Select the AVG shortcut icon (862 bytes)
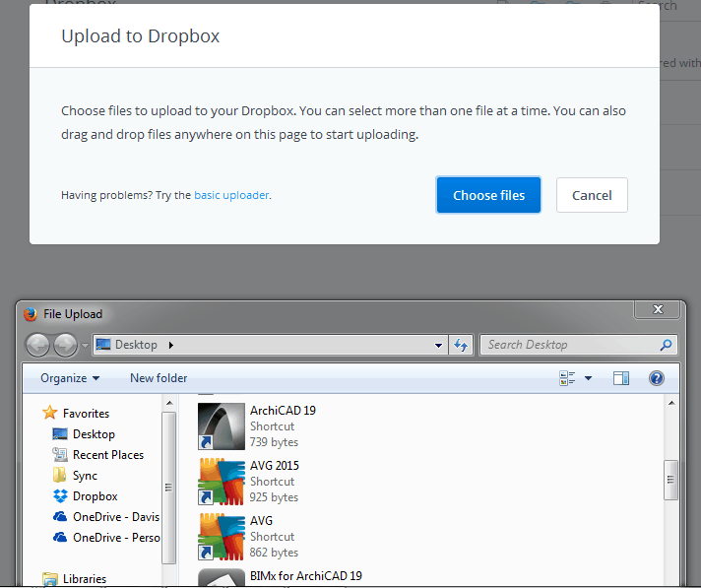Viewport: 701px width, 588px height. click(222, 537)
